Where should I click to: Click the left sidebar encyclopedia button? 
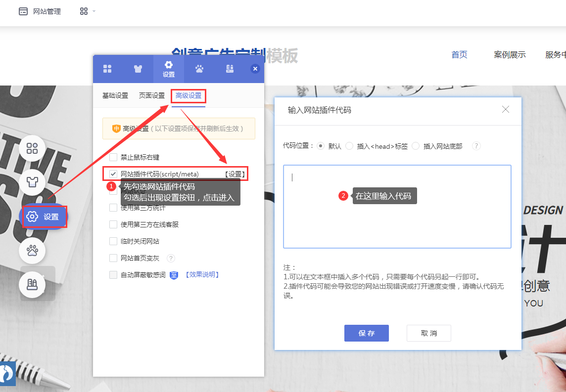32,285
